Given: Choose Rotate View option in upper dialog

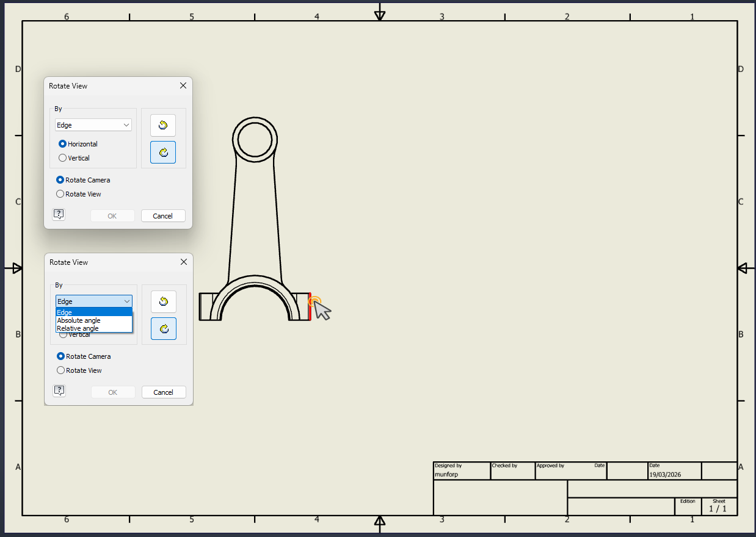Looking at the screenshot, I should 79,194.
